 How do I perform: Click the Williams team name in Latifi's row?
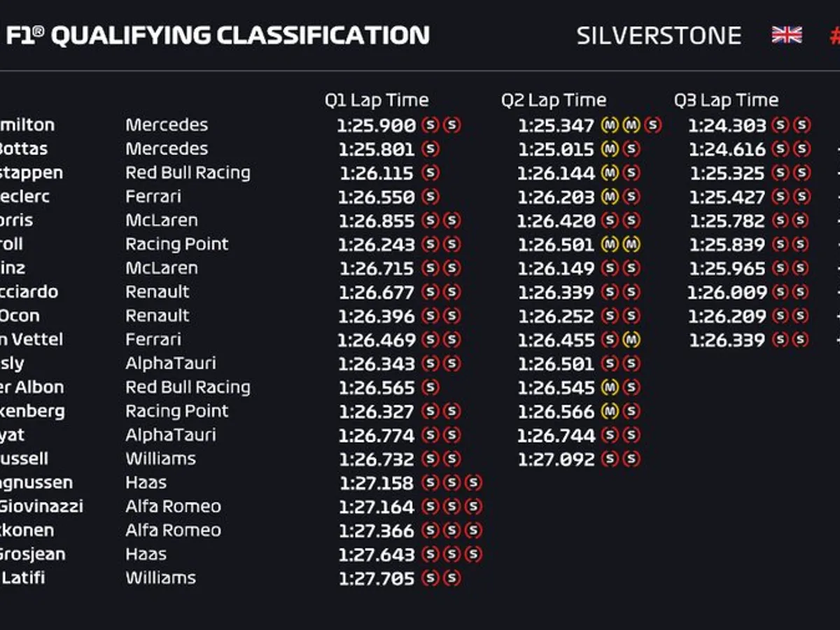pyautogui.click(x=160, y=578)
